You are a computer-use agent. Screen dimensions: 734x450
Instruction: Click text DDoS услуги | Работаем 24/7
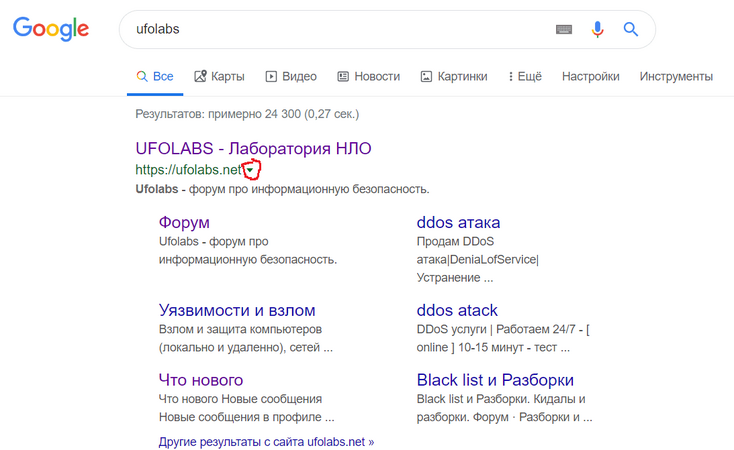pyautogui.click(x=496, y=329)
